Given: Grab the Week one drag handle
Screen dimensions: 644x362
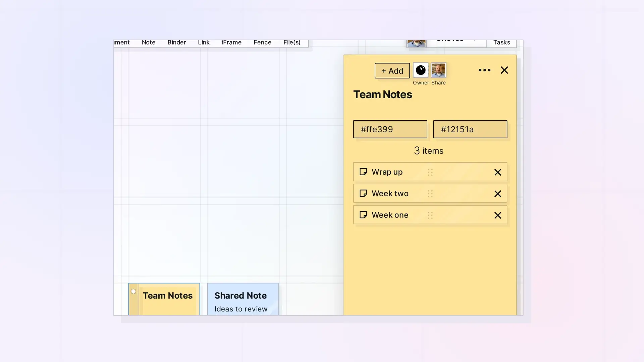Looking at the screenshot, I should (x=430, y=215).
